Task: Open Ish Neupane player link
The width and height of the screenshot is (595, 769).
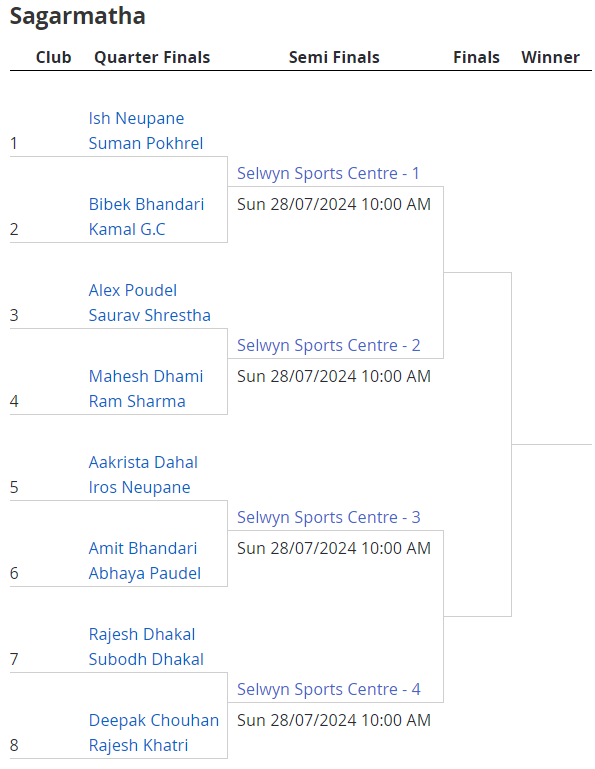Action: tap(136, 119)
